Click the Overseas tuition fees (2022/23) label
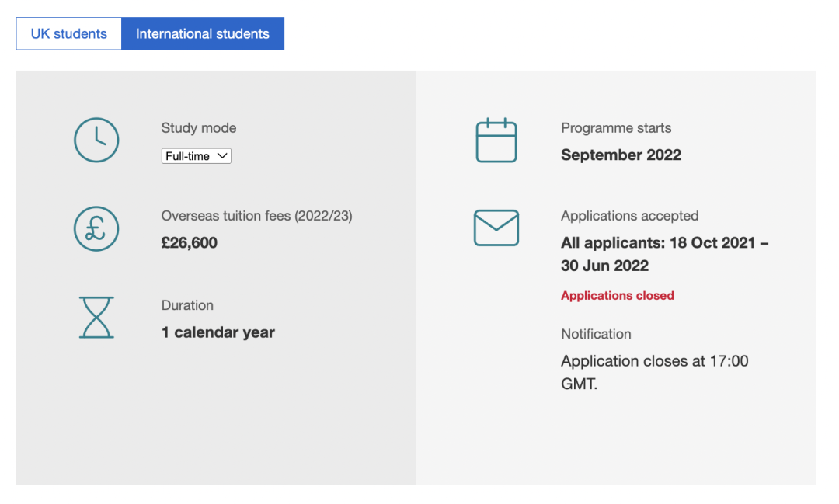The height and width of the screenshot is (504, 839). tap(257, 216)
